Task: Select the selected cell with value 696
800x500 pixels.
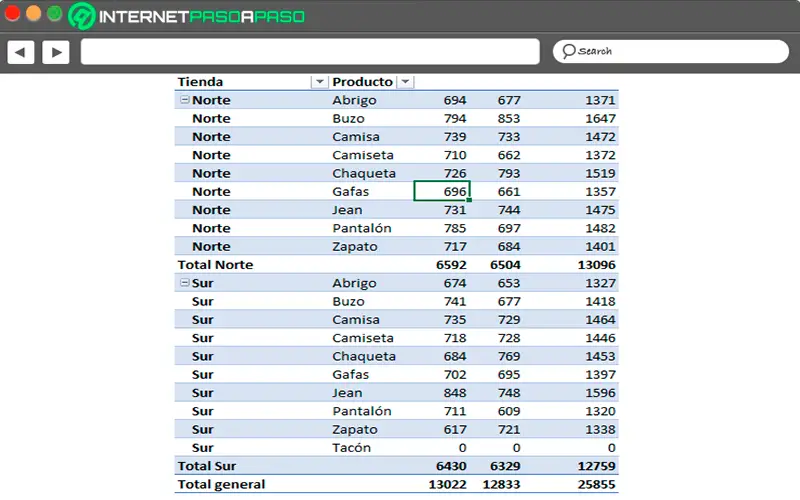Action: [442, 191]
